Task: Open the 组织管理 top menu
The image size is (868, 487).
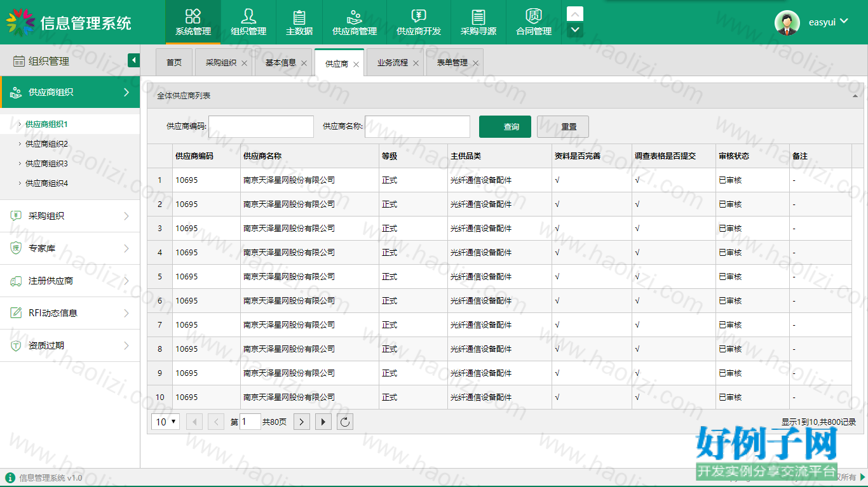Action: pyautogui.click(x=248, y=22)
